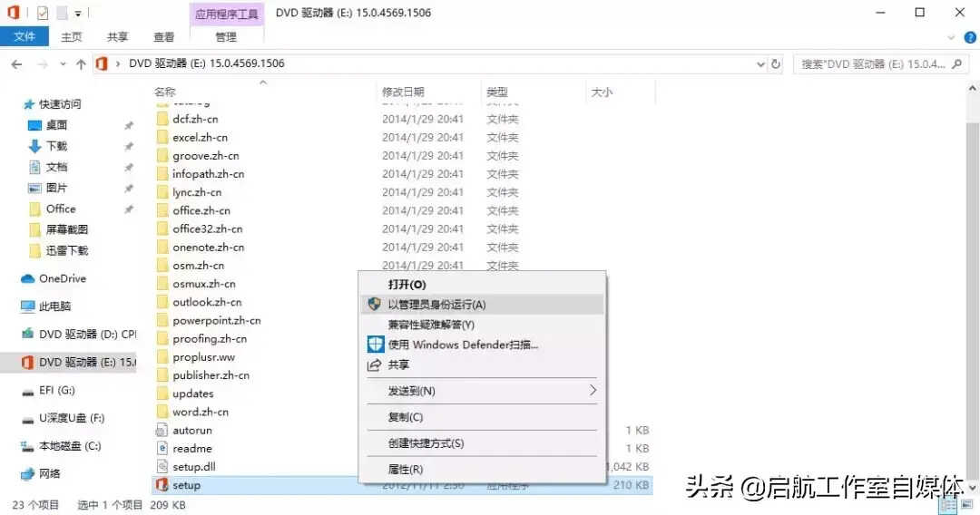The height and width of the screenshot is (515, 980).
Task: Open the recent locations dropdown arrow
Action: coord(63,64)
